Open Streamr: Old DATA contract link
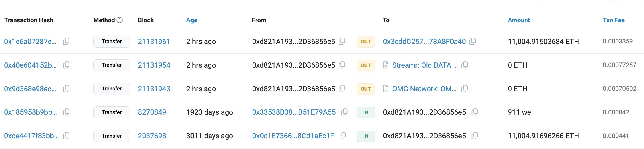This screenshot has height=149, width=644. point(425,65)
